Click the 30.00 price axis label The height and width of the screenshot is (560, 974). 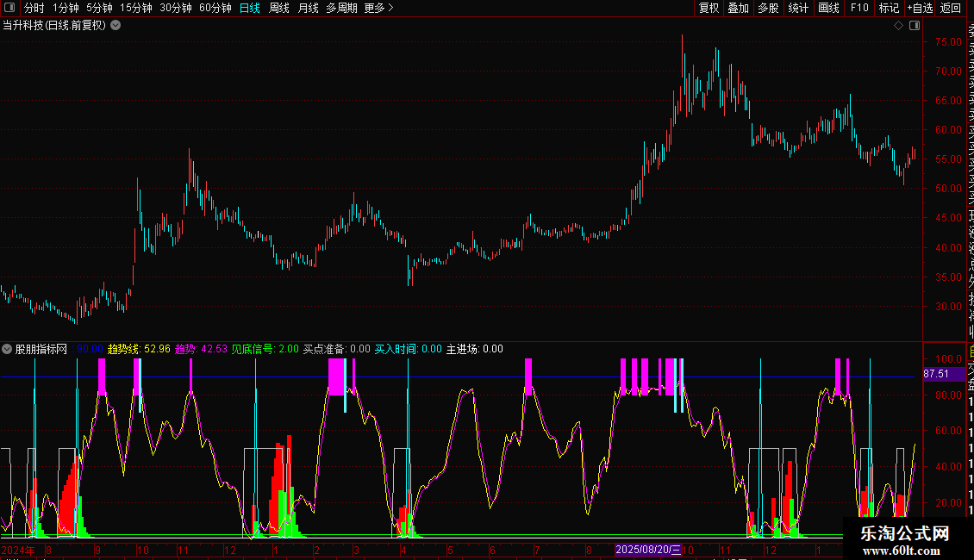pyautogui.click(x=948, y=307)
